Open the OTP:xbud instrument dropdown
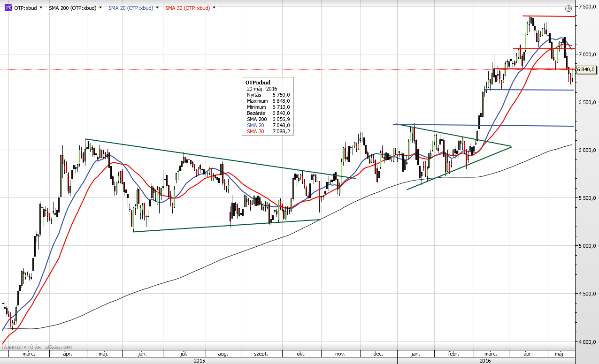Viewport: 599px width, 364px height. click(x=41, y=8)
